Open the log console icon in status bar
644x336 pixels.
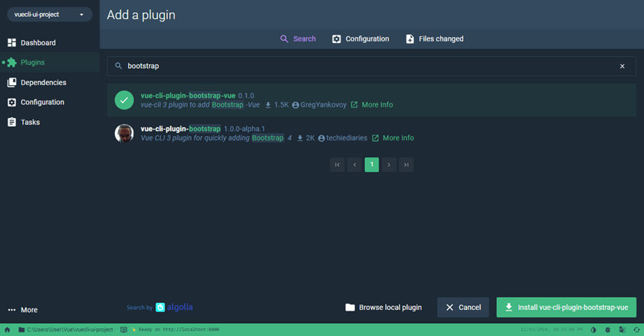pyautogui.click(x=123, y=329)
